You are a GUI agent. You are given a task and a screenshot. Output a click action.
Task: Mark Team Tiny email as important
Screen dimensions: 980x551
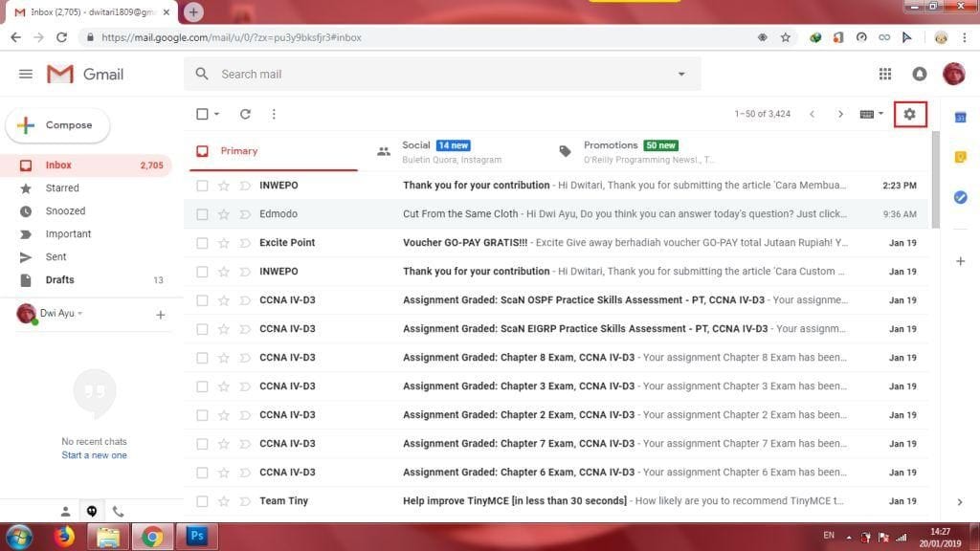click(x=244, y=501)
